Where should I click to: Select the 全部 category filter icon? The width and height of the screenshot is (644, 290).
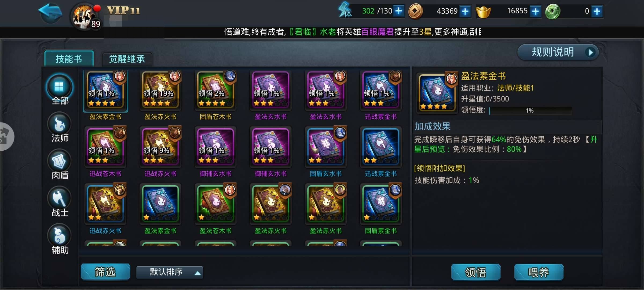tap(60, 87)
